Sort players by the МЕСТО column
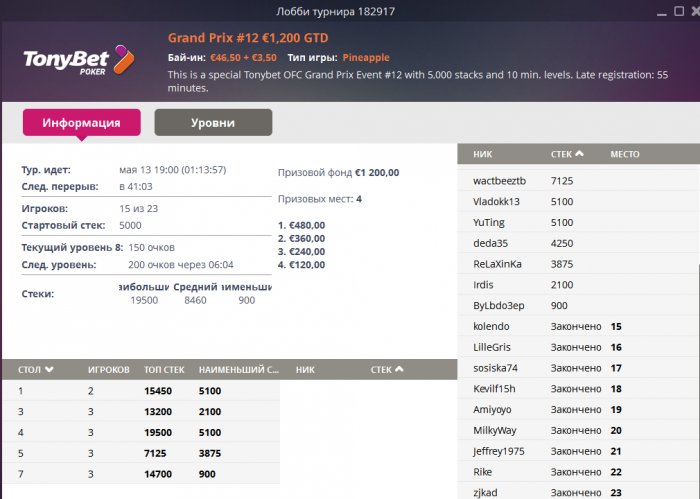Viewport: 700px width, 499px height. pyautogui.click(x=625, y=154)
